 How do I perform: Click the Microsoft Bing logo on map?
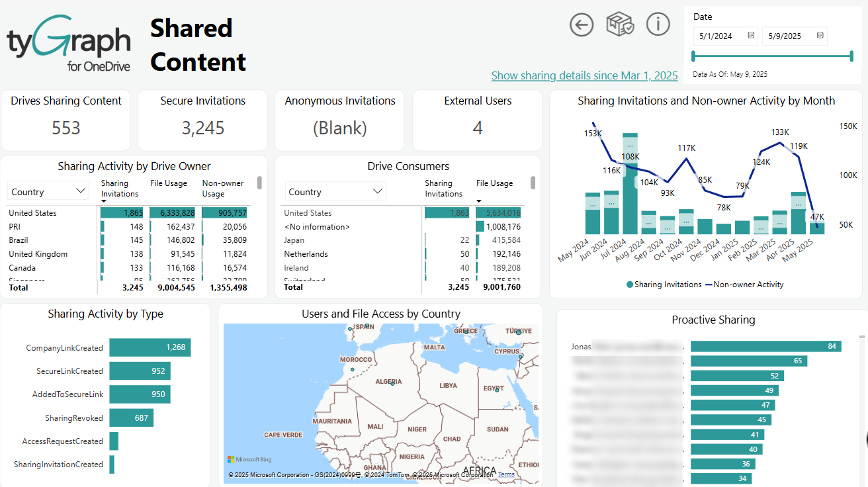point(249,459)
